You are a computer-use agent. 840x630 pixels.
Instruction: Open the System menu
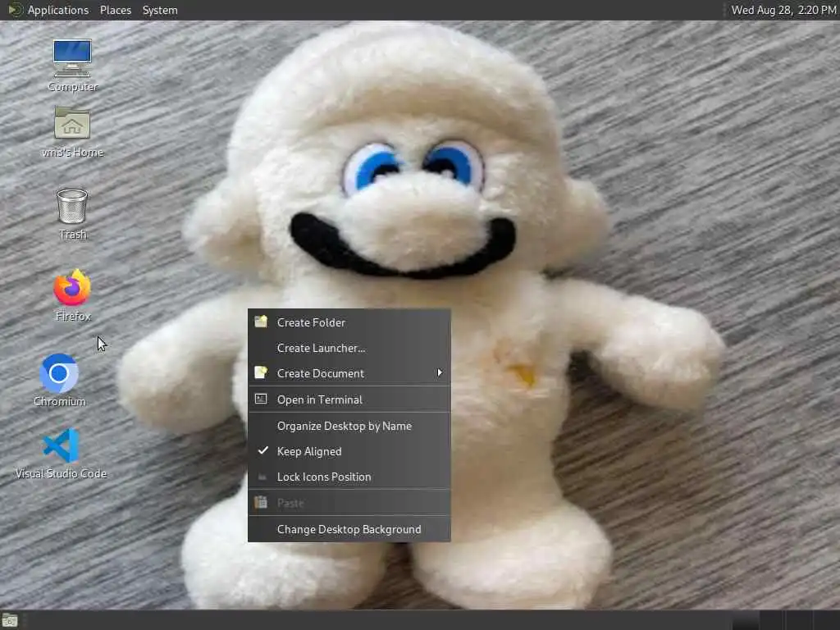(160, 10)
